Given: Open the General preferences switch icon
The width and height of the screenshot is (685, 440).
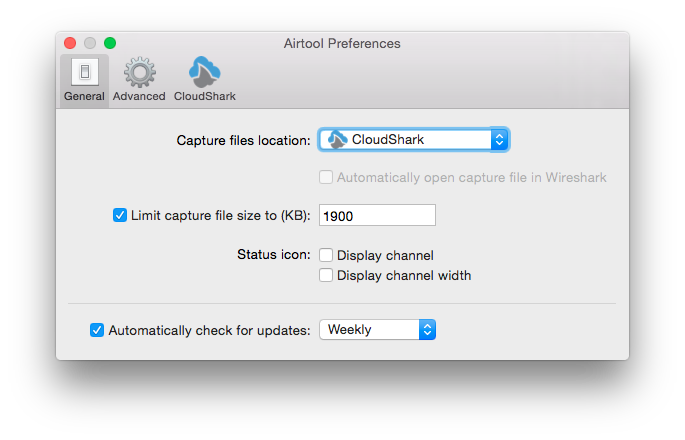Looking at the screenshot, I should [x=85, y=72].
